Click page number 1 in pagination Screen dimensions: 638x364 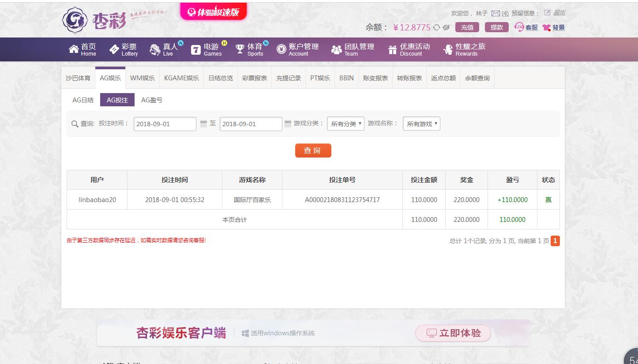click(555, 241)
